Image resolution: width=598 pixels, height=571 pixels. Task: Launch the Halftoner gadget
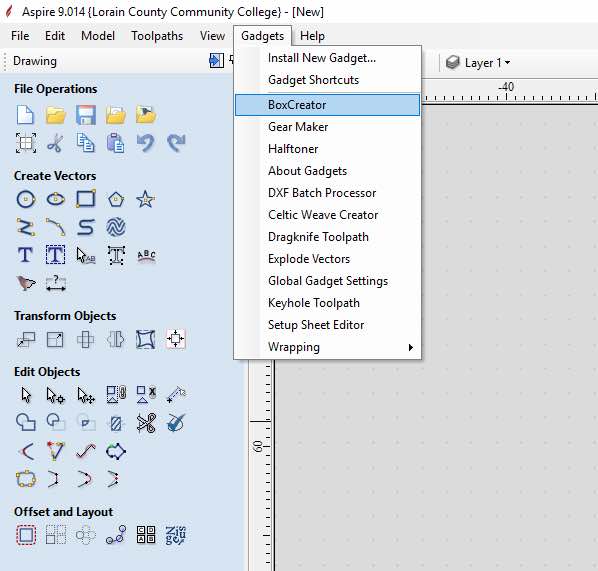327,149
